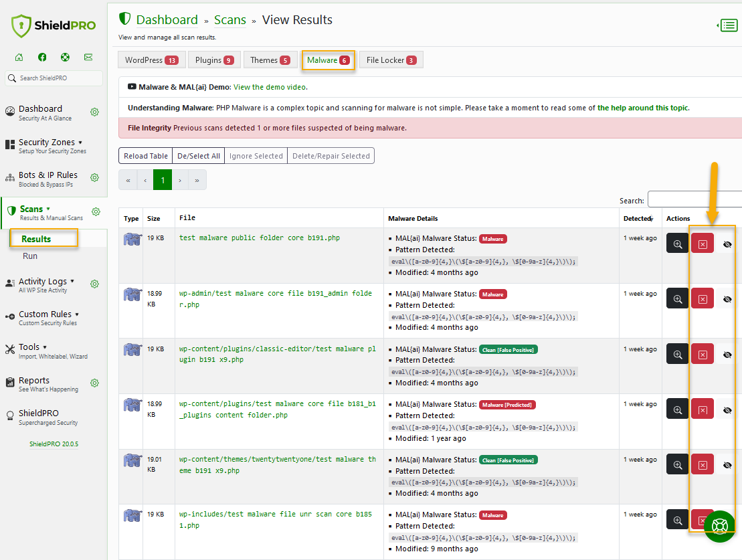Screen dimensions: 742x560
Task: Go to next page arrow
Action: pyautogui.click(x=180, y=180)
